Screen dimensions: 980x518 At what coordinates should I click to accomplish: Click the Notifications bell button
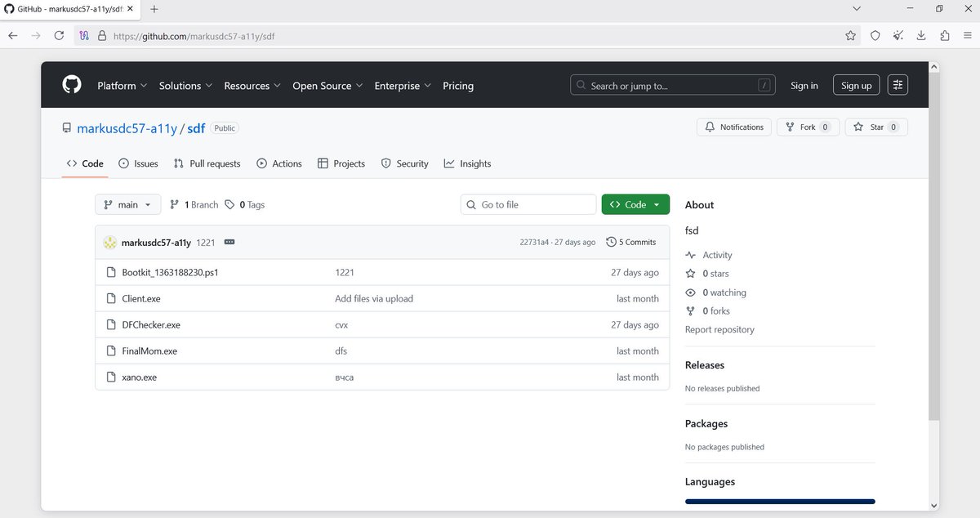pos(734,127)
